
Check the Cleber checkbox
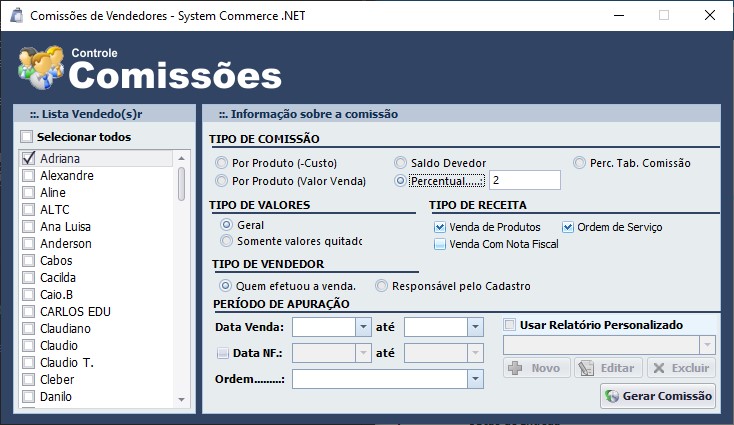(29, 380)
